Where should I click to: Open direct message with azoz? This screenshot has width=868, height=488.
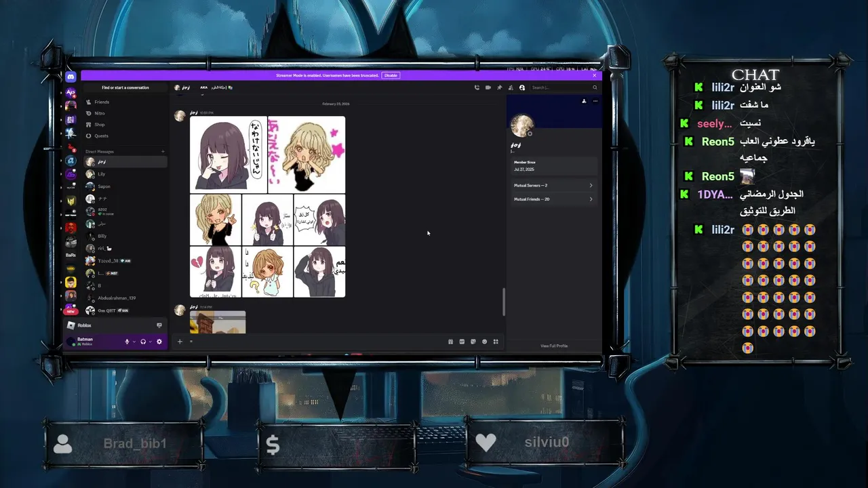125,211
